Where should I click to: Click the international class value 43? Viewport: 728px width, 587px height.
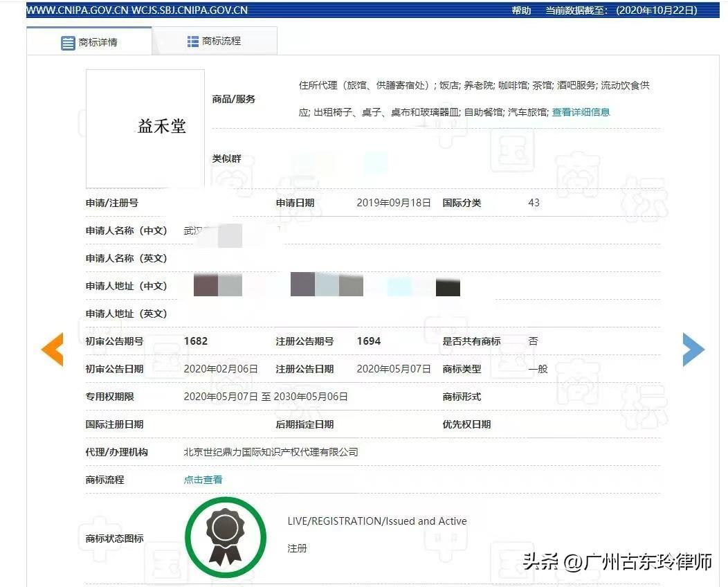(534, 203)
